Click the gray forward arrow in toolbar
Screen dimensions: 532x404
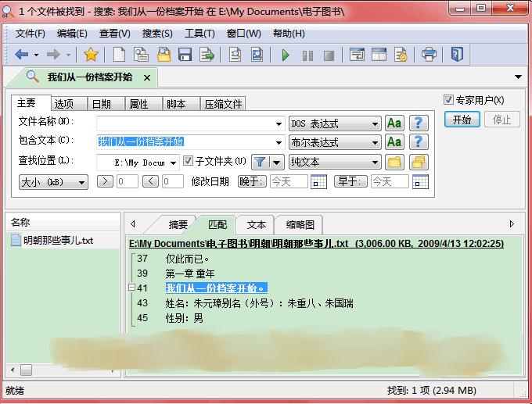point(53,54)
